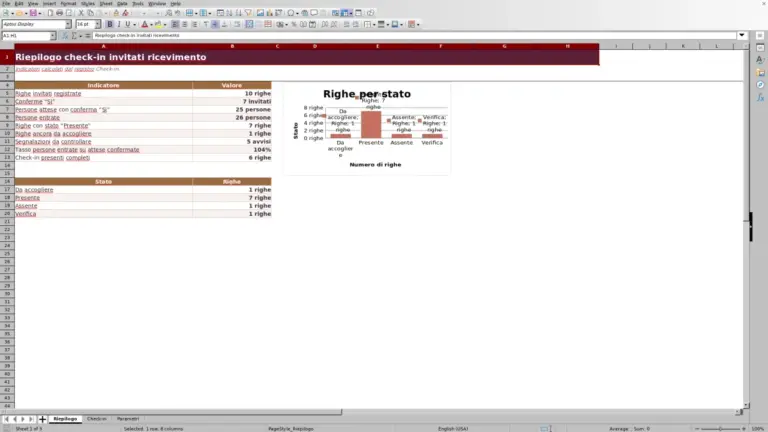The image size is (768, 432).
Task: Click the Format as percent icon
Action: [294, 24]
